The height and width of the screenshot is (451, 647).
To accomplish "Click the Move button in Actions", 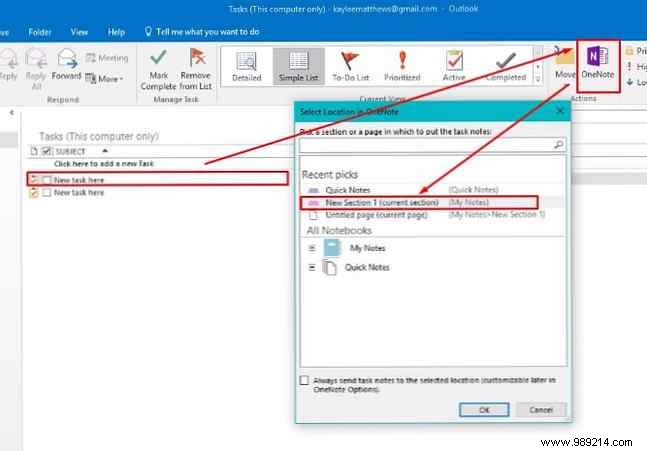I will click(x=564, y=63).
